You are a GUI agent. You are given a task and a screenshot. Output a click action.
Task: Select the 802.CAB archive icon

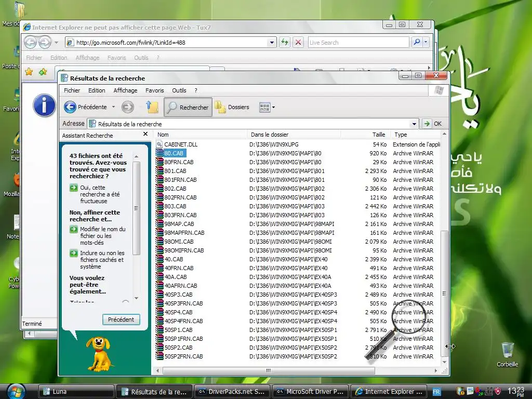pos(159,188)
